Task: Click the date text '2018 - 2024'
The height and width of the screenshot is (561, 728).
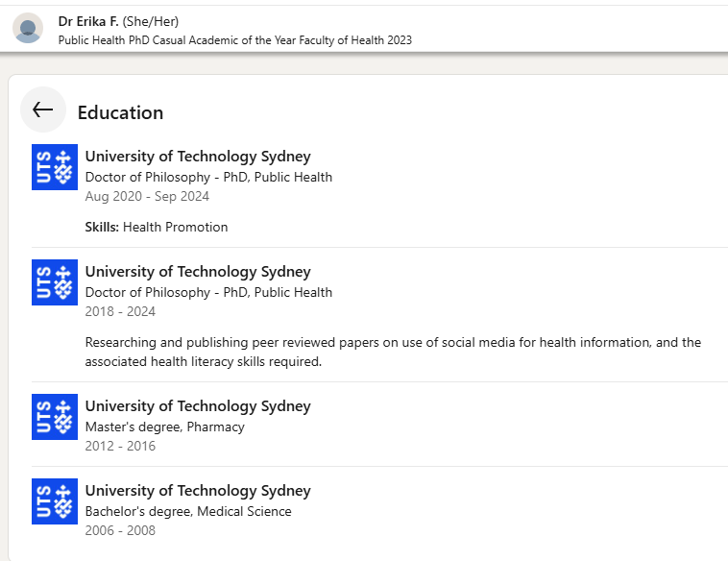Action: point(120,311)
